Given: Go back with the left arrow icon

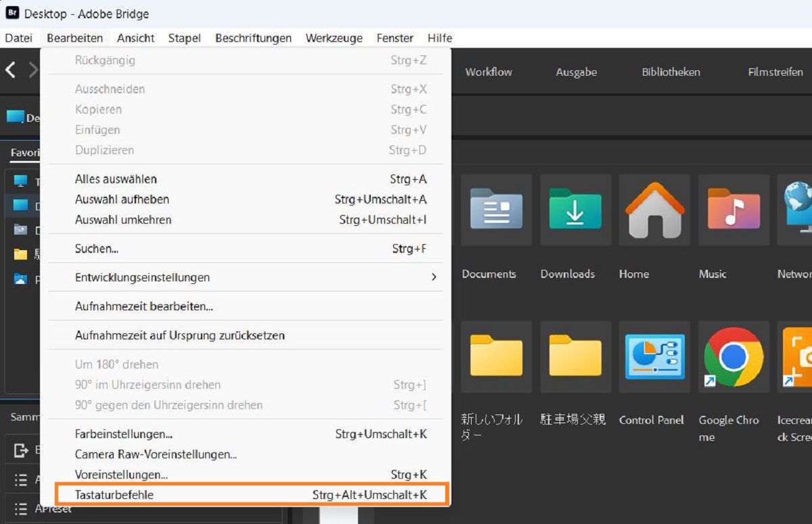Looking at the screenshot, I should point(10,70).
